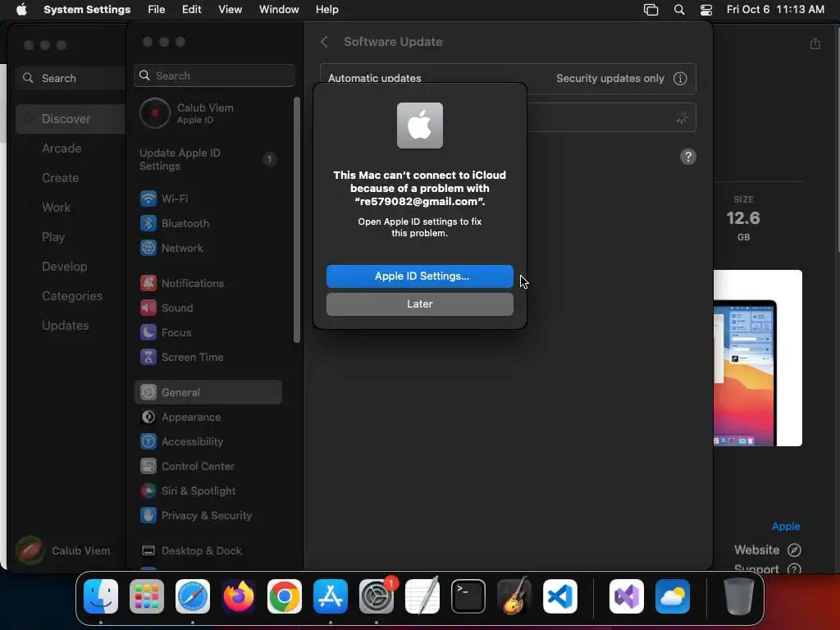Launch GarageBand from the Dock

[514, 596]
